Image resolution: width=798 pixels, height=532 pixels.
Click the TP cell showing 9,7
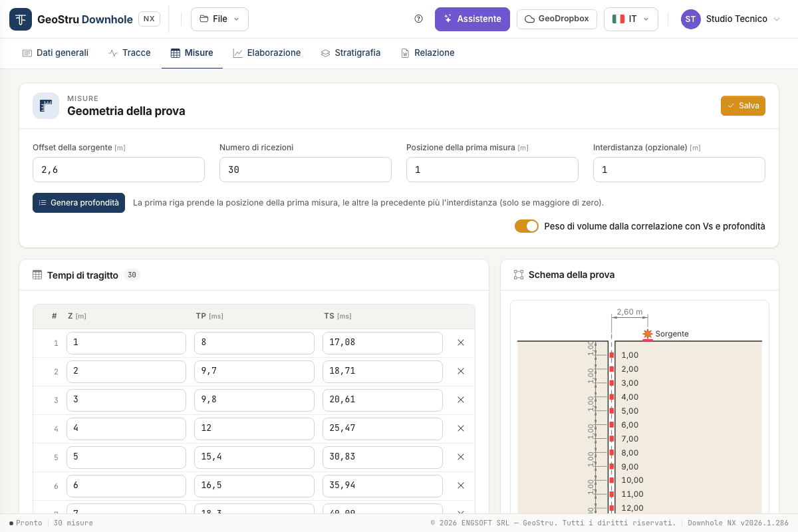254,372
